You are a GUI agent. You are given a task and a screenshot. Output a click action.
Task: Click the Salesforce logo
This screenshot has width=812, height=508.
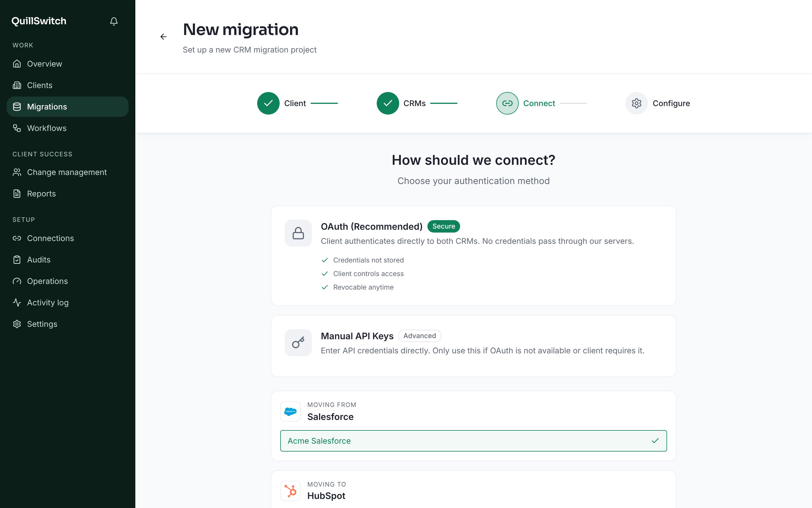(x=290, y=411)
